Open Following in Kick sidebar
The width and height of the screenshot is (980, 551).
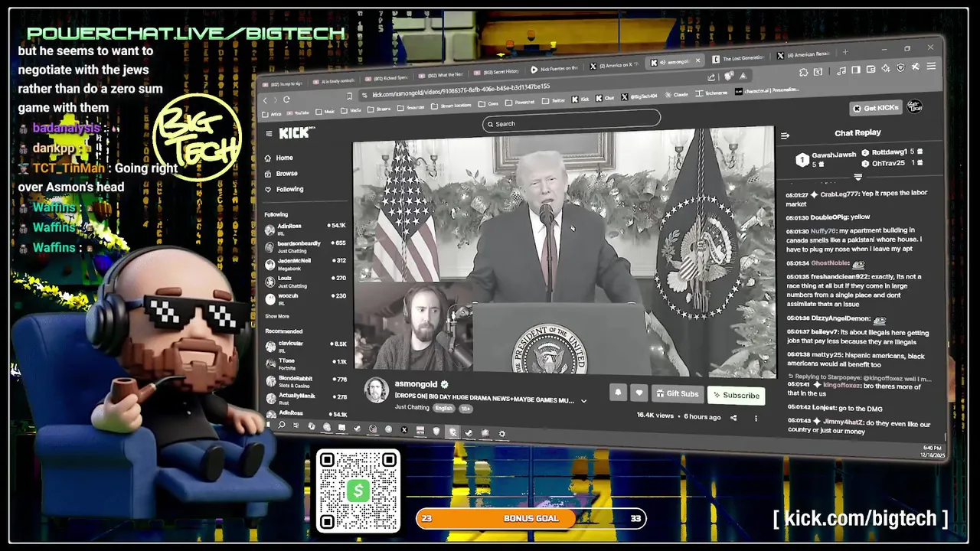[284, 189]
